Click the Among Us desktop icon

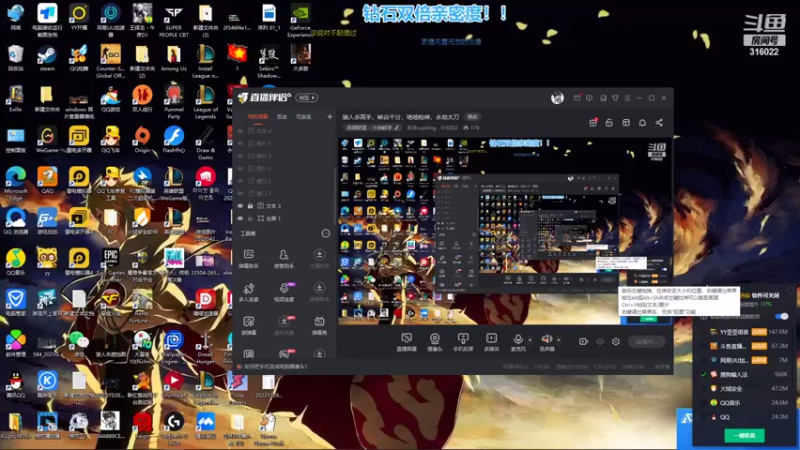[173, 57]
